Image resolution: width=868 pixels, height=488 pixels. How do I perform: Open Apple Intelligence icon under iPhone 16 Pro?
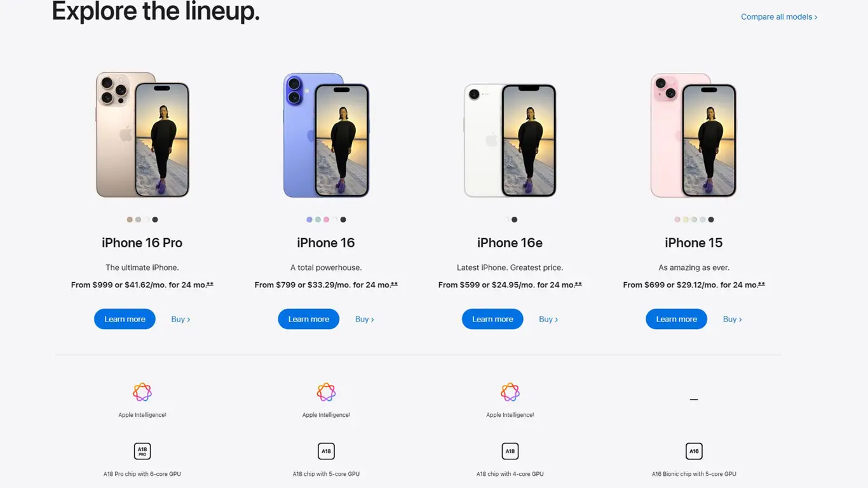[x=142, y=392]
